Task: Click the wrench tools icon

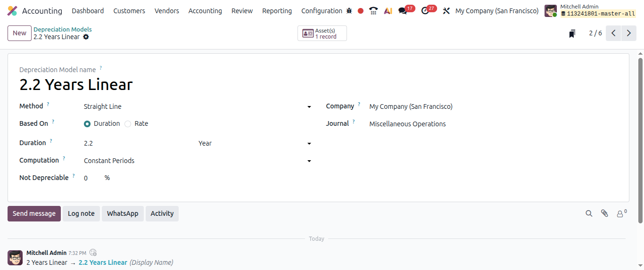Action: [446, 11]
